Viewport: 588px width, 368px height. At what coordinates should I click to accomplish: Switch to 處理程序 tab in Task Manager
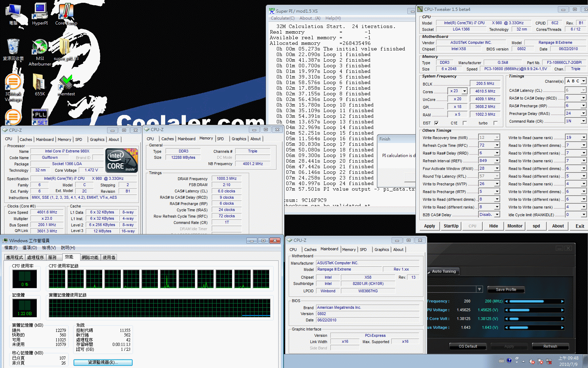[x=35, y=257]
